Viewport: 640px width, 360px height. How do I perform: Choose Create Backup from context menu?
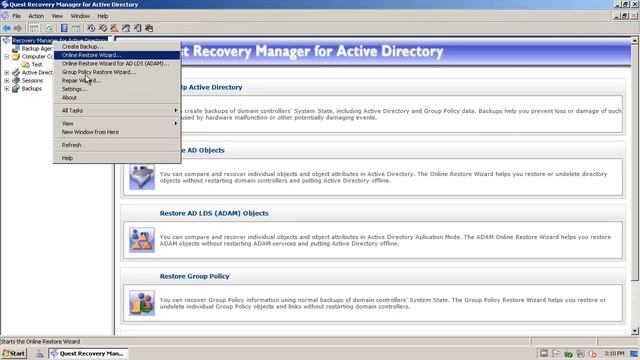pyautogui.click(x=117, y=47)
